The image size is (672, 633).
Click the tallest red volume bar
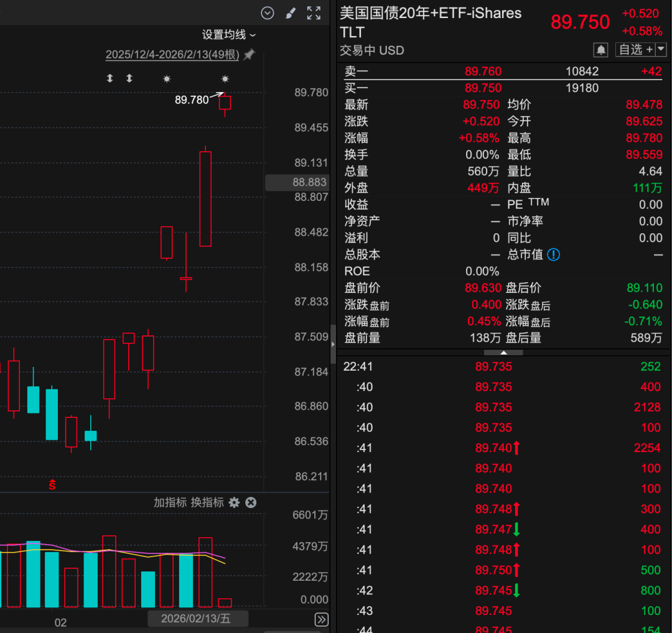(x=110, y=571)
